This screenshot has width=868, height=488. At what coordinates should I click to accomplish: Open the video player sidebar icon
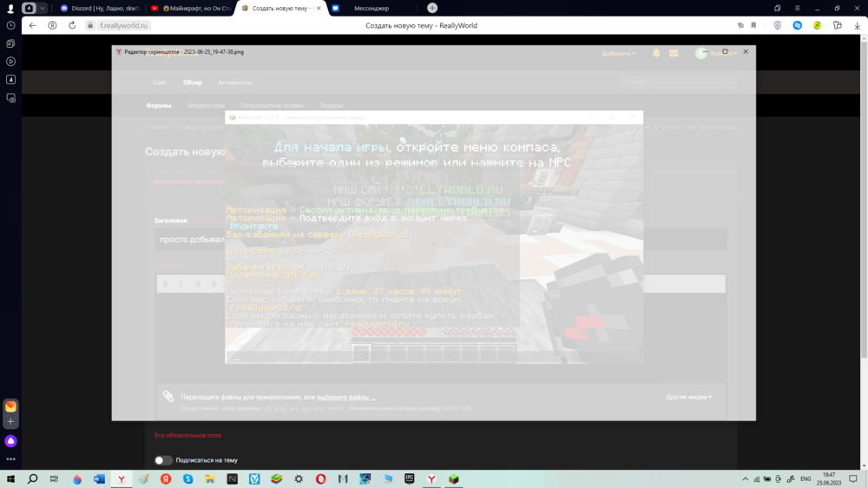tap(10, 62)
